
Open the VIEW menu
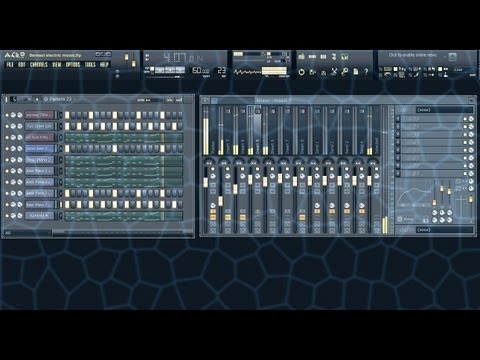[57, 65]
